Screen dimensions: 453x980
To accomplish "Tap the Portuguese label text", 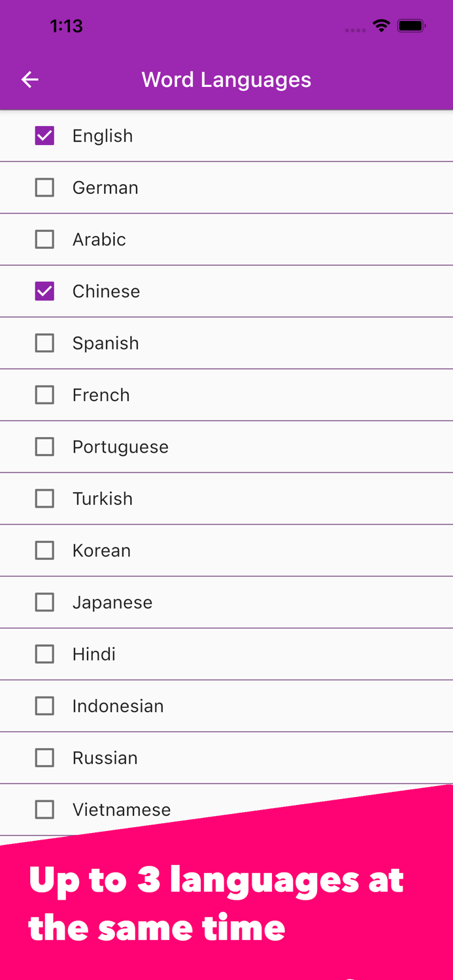I will coord(120,447).
